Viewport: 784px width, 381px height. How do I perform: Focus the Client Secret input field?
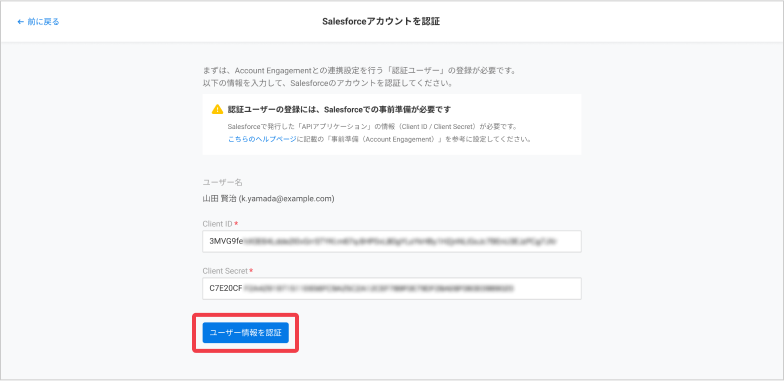tap(392, 288)
